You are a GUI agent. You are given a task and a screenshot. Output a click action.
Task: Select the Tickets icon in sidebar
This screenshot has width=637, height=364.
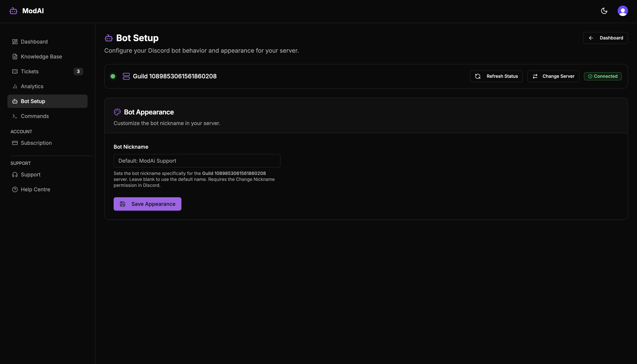(x=15, y=71)
